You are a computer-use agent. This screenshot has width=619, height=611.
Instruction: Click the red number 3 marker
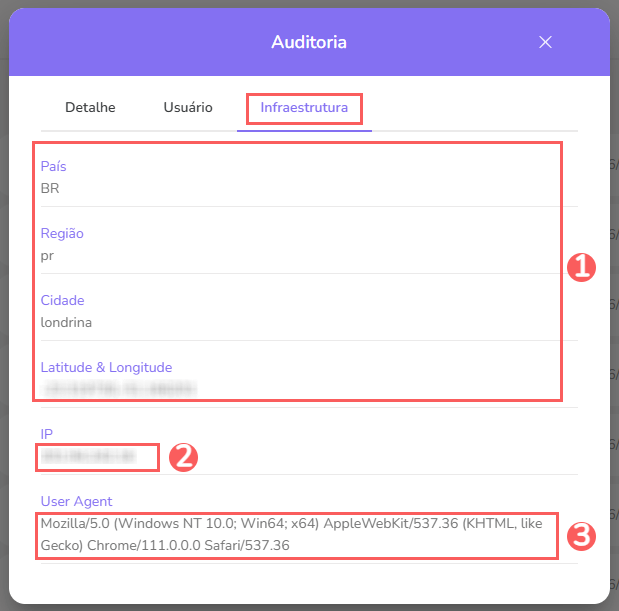(581, 536)
